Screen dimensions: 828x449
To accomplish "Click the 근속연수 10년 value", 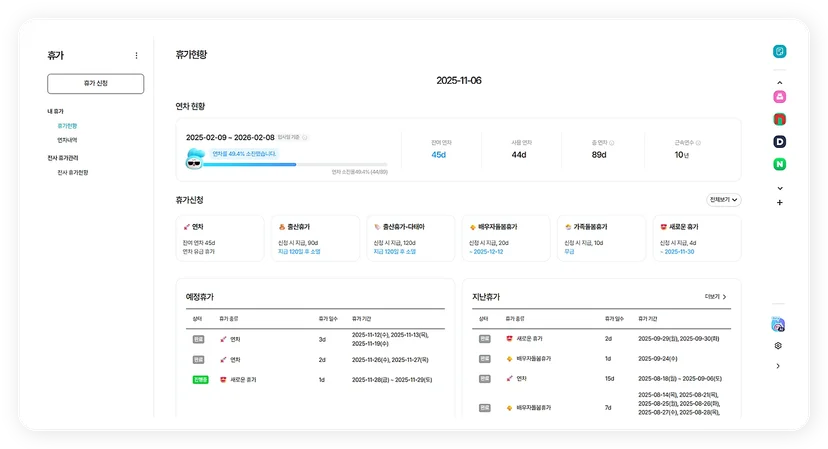I will (x=682, y=155).
